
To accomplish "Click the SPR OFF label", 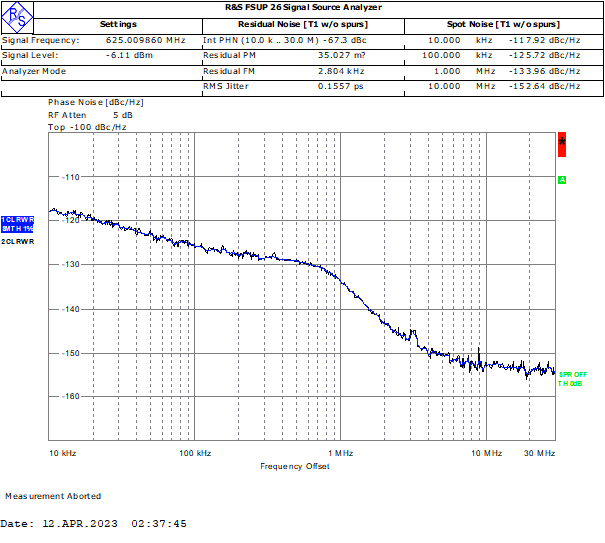I will pyautogui.click(x=573, y=374).
